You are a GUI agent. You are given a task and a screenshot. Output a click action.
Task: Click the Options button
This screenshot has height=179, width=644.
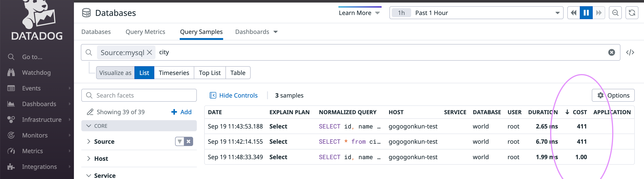pyautogui.click(x=613, y=95)
